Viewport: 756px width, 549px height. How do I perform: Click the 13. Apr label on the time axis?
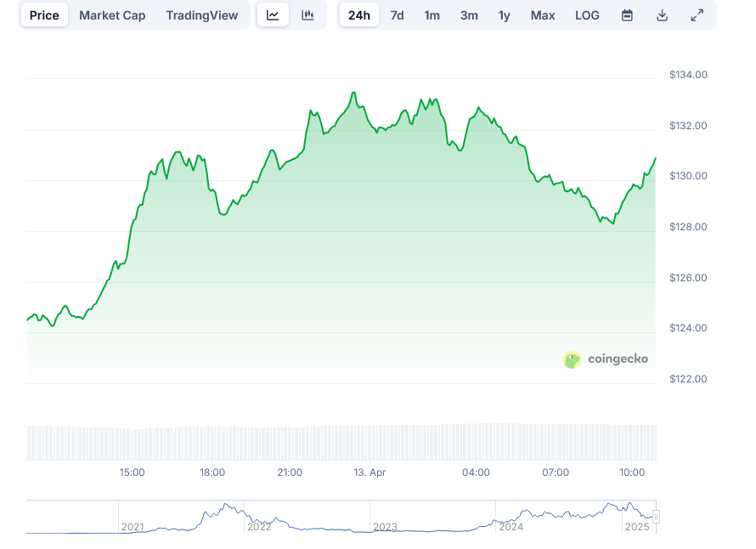tap(369, 473)
